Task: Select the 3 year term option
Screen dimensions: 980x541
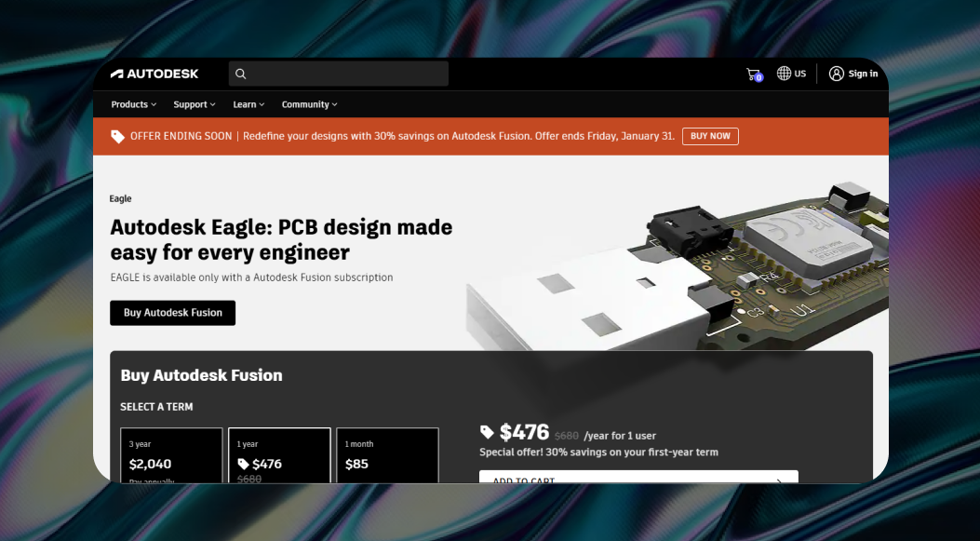Action: [171, 455]
